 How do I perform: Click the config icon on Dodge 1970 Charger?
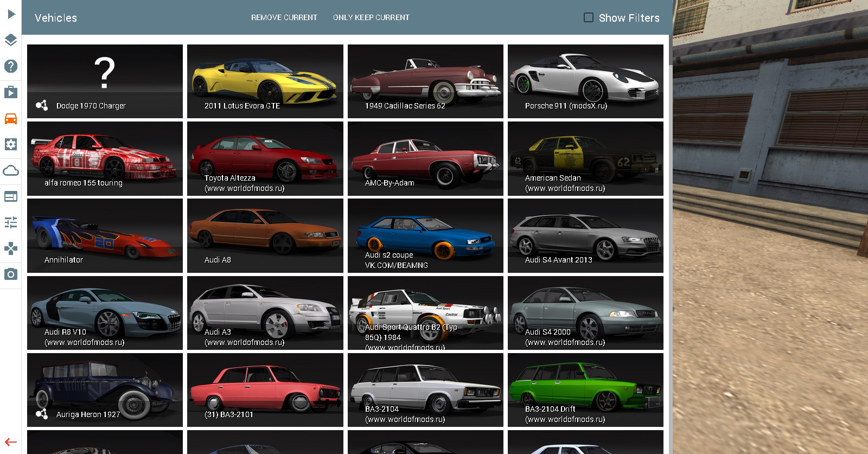42,105
